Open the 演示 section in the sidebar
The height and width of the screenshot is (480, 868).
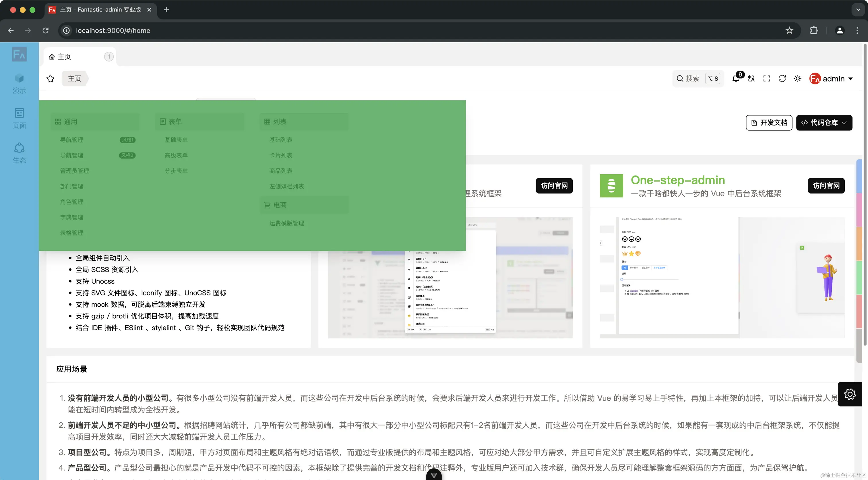[19, 83]
